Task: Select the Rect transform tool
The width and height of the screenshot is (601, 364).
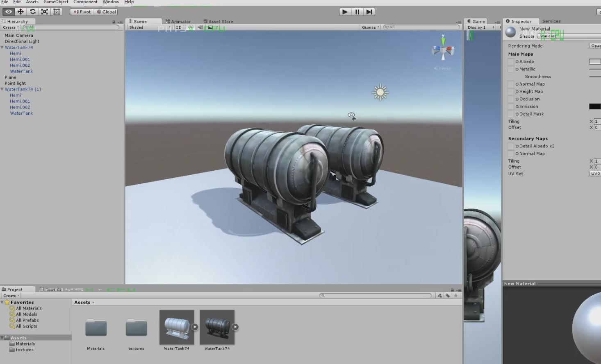Action: click(57, 12)
